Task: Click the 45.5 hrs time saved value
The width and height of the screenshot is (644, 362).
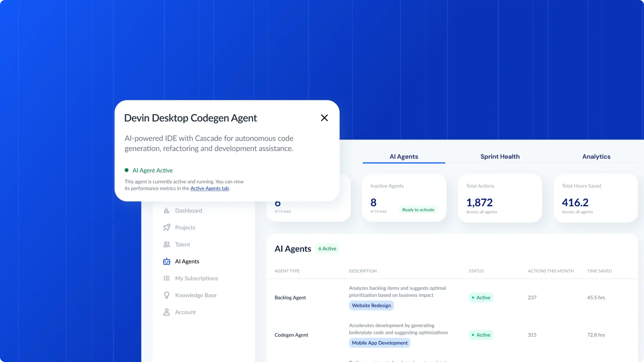Action: click(596, 298)
